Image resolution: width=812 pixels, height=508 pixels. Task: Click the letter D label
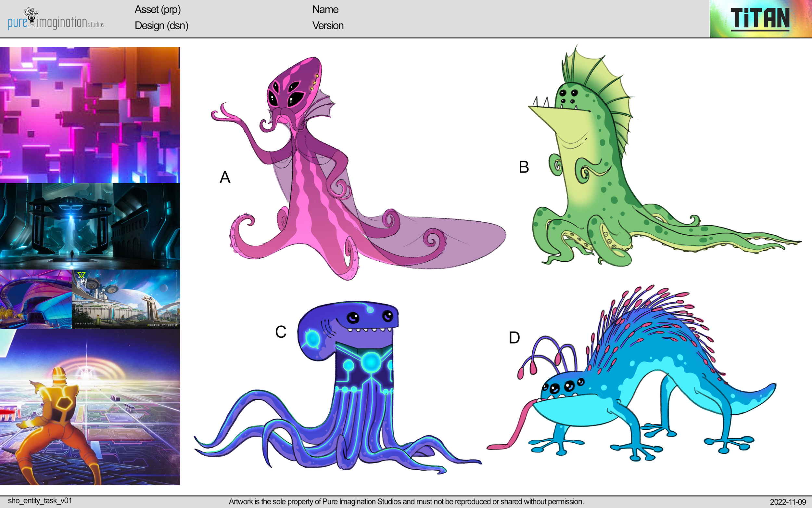point(514,338)
